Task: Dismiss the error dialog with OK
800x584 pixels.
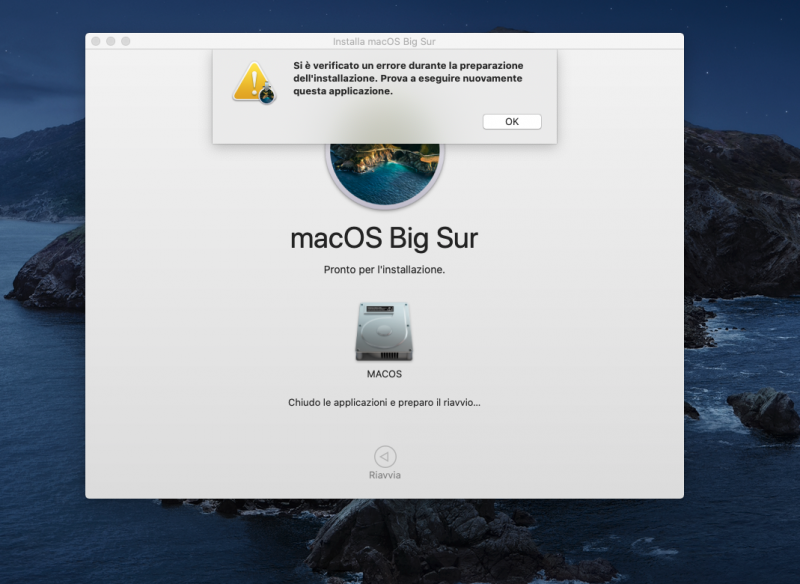Action: click(512, 121)
